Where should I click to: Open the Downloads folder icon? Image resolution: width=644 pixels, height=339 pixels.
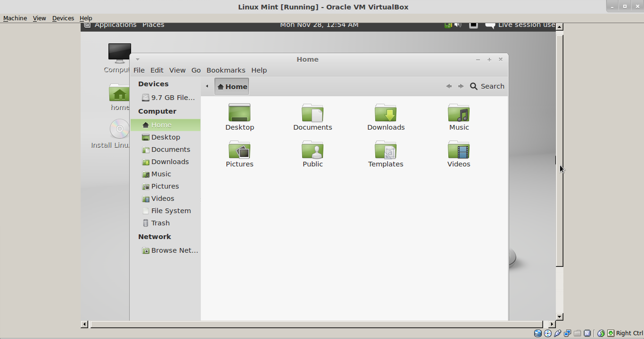pos(386,117)
